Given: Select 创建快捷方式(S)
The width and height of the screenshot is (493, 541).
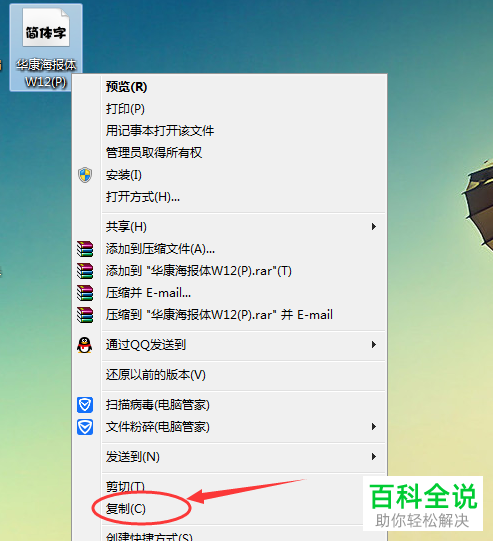Looking at the screenshot, I should (x=149, y=537).
